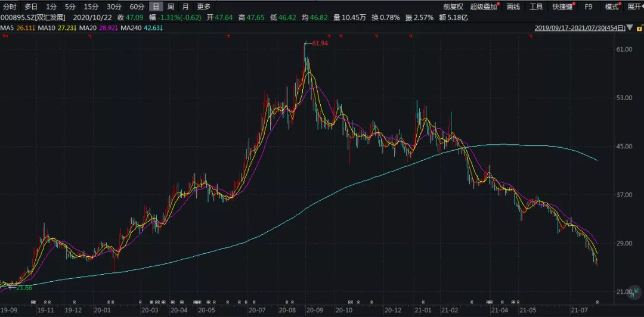Click the 快捷键 shortcuts button
The image size is (644, 317).
click(x=562, y=7)
